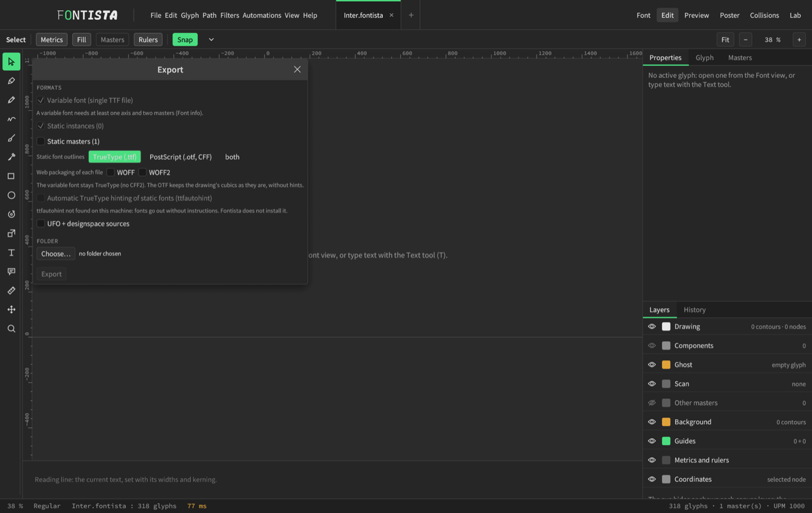This screenshot has width=812, height=513.
Task: Toggle visibility of the Ghost layer
Action: coord(652,365)
